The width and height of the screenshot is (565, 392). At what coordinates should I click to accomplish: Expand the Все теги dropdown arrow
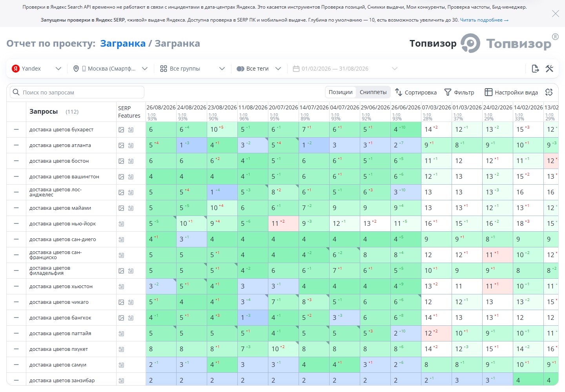278,69
